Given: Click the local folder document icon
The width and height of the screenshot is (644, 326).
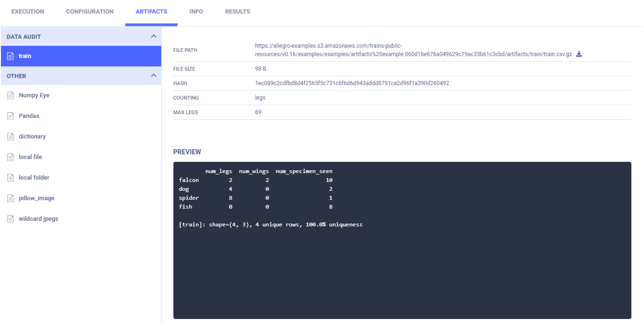Looking at the screenshot, I should tap(11, 178).
